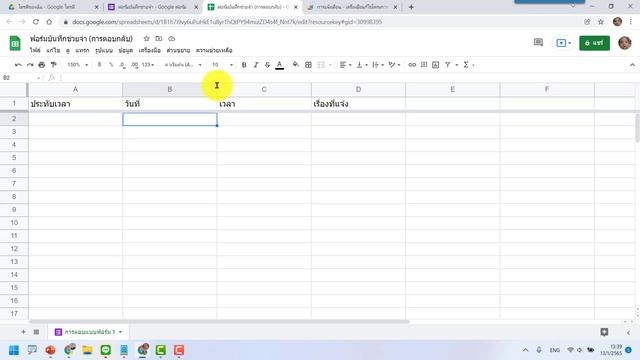Format as percent (% icon)
Viewport: 640px width, 360px height.
(111, 65)
